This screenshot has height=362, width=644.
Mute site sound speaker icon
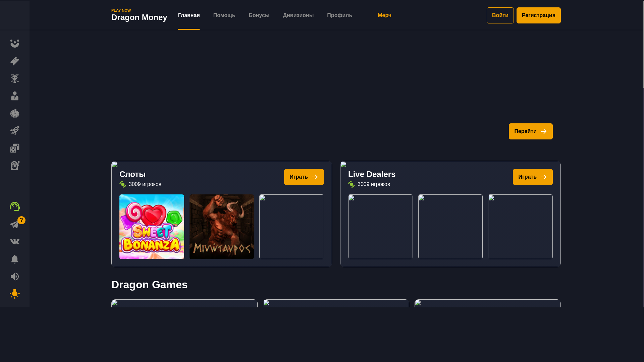[x=15, y=277]
